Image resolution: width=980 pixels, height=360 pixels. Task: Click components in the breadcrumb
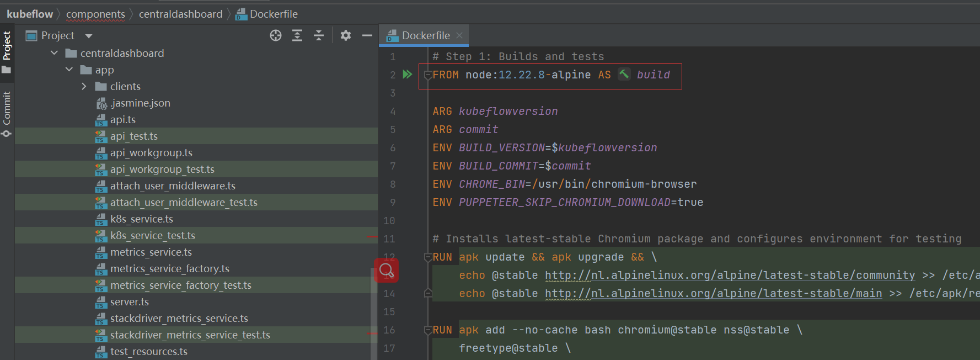coord(95,14)
